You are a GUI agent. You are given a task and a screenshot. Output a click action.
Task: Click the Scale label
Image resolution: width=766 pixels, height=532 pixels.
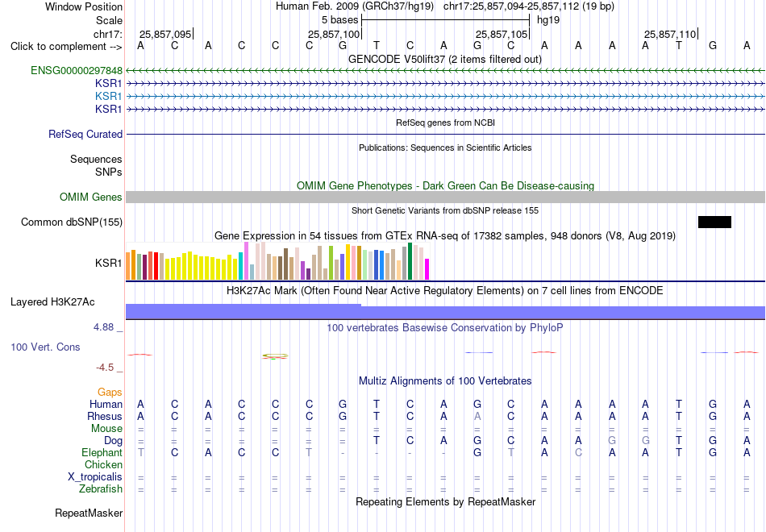109,20
